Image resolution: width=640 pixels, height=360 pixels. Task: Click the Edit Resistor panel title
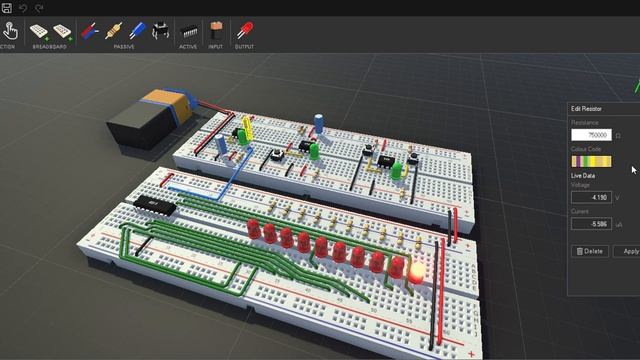coord(586,109)
